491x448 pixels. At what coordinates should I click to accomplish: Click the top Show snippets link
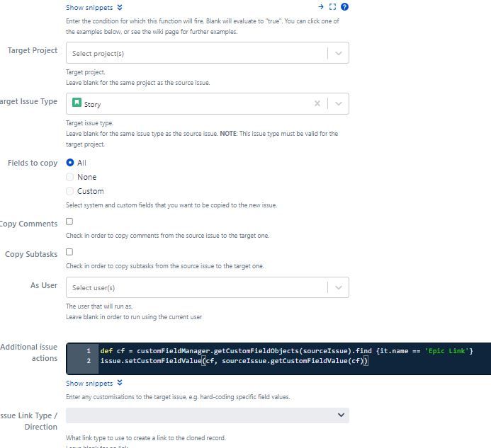point(89,8)
